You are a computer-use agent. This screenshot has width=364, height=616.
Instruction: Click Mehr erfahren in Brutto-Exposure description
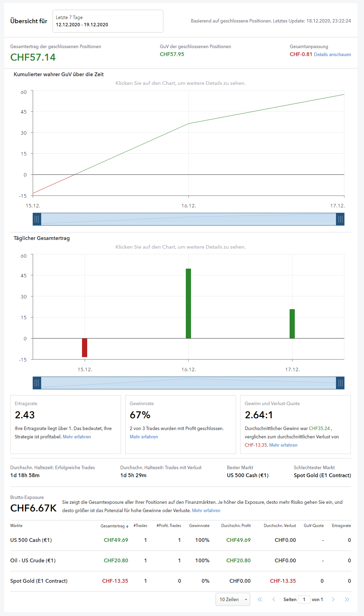[206, 511]
